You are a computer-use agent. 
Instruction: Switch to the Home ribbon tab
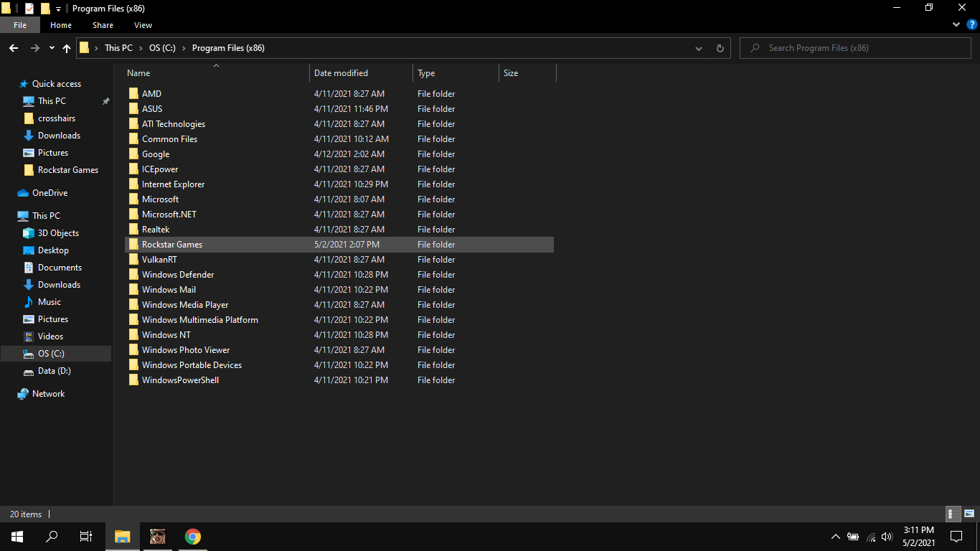pos(61,25)
